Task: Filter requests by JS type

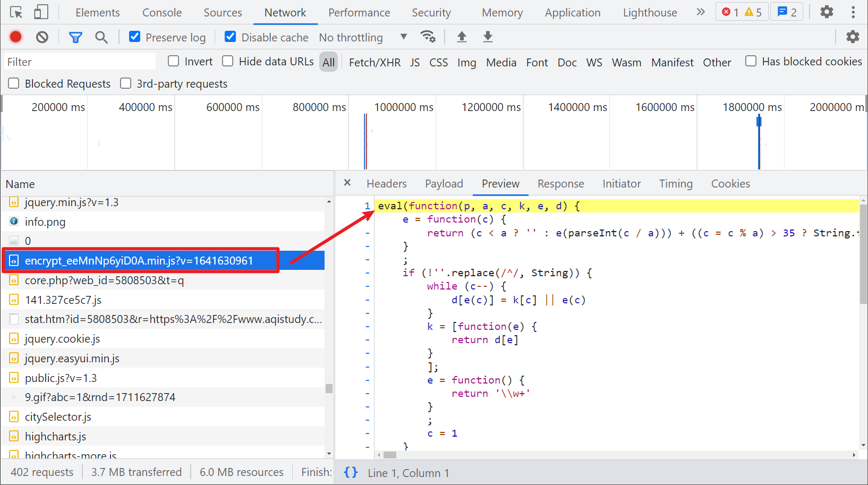Action: click(415, 62)
